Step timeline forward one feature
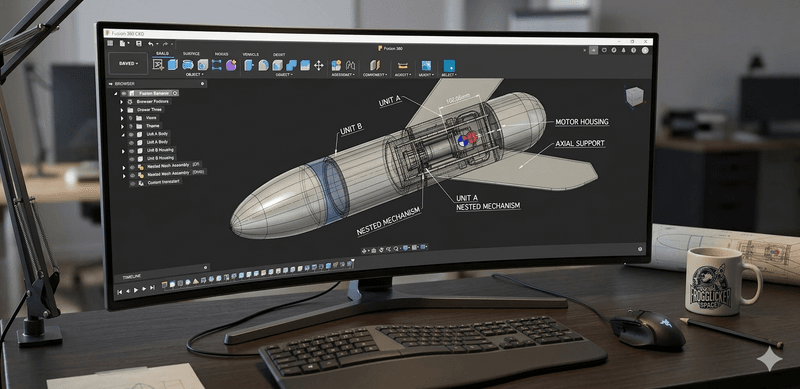Screen dimensions: 800x389 tap(144, 289)
